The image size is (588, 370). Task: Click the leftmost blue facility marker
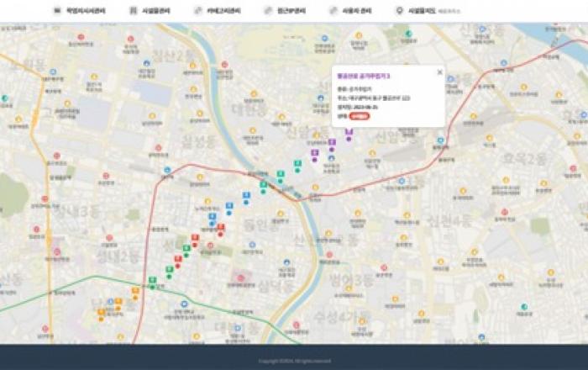[212, 215]
